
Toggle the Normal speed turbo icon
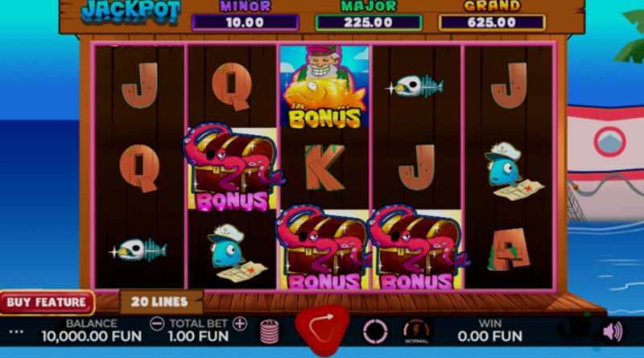click(416, 331)
